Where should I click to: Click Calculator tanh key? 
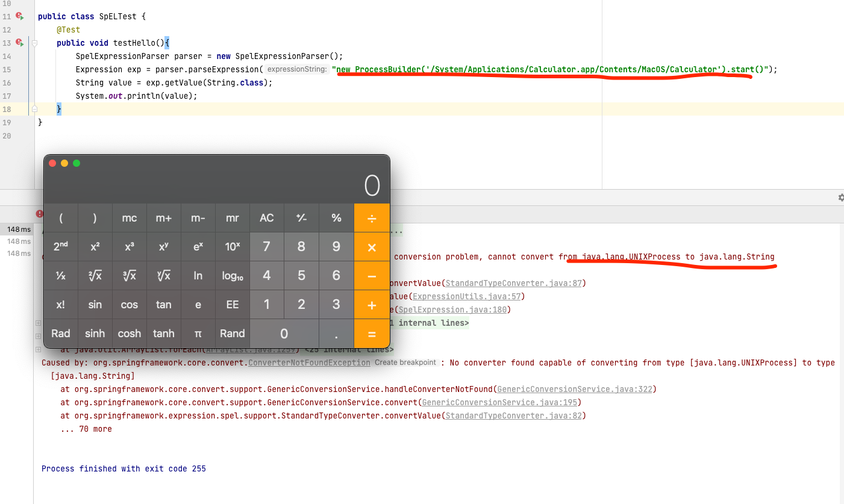[x=164, y=334]
